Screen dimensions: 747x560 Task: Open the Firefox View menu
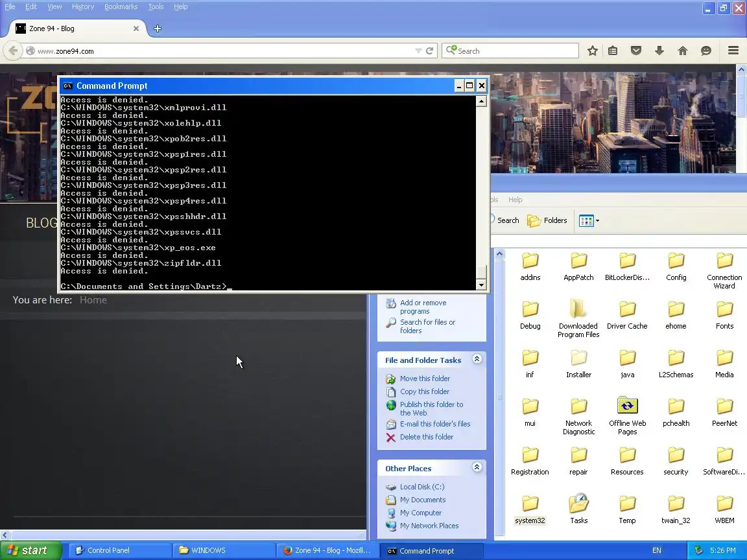[x=54, y=6]
